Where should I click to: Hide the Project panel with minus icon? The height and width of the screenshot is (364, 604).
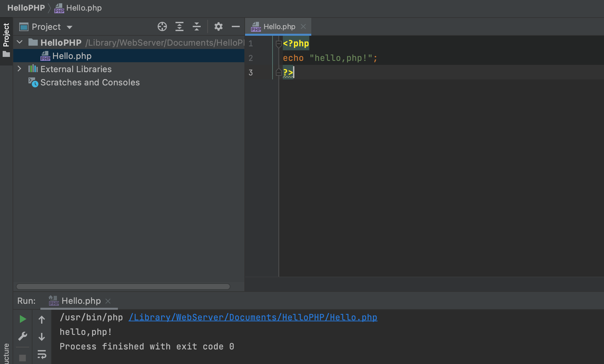click(236, 26)
